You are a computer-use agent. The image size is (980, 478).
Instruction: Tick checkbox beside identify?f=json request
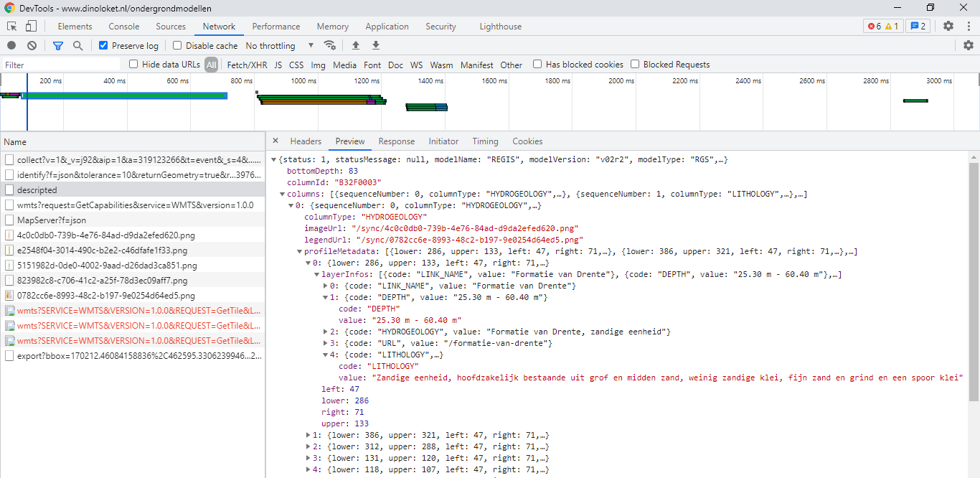pos(10,175)
